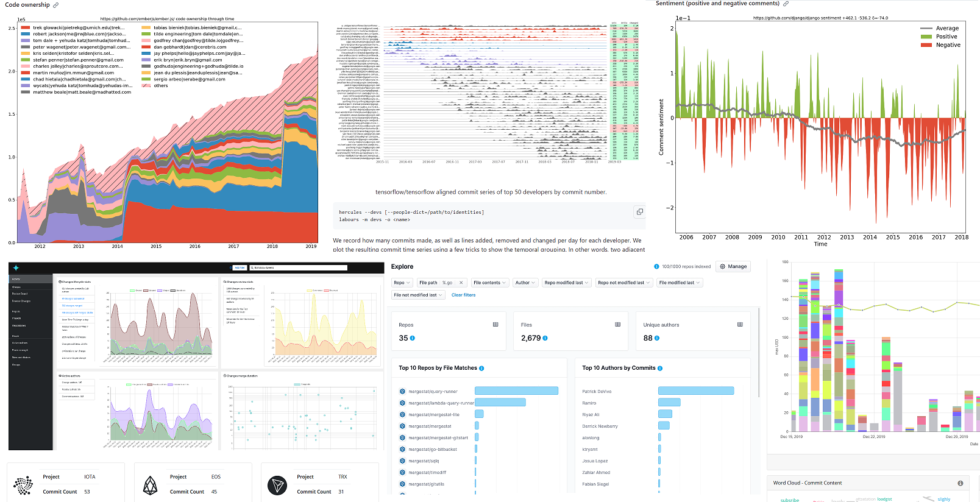The image size is (980, 502).
Task: Click the TRX Commit Count value 31
Action: pos(341,492)
